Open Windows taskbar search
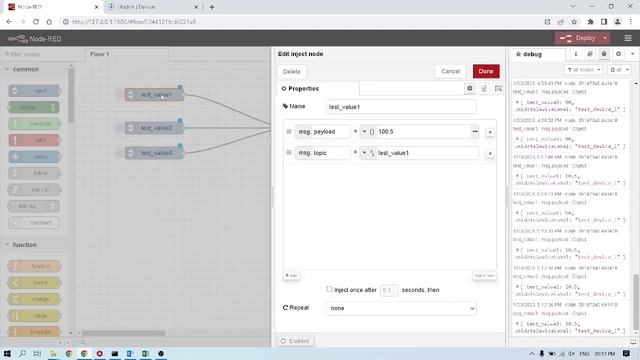 point(22,353)
